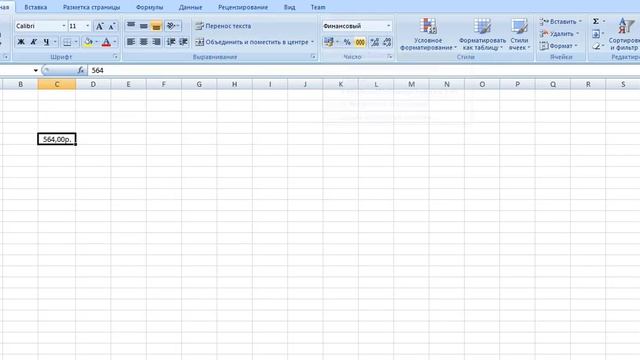640x360 pixels.
Task: Open the Team ribbon tab
Action: click(x=318, y=7)
